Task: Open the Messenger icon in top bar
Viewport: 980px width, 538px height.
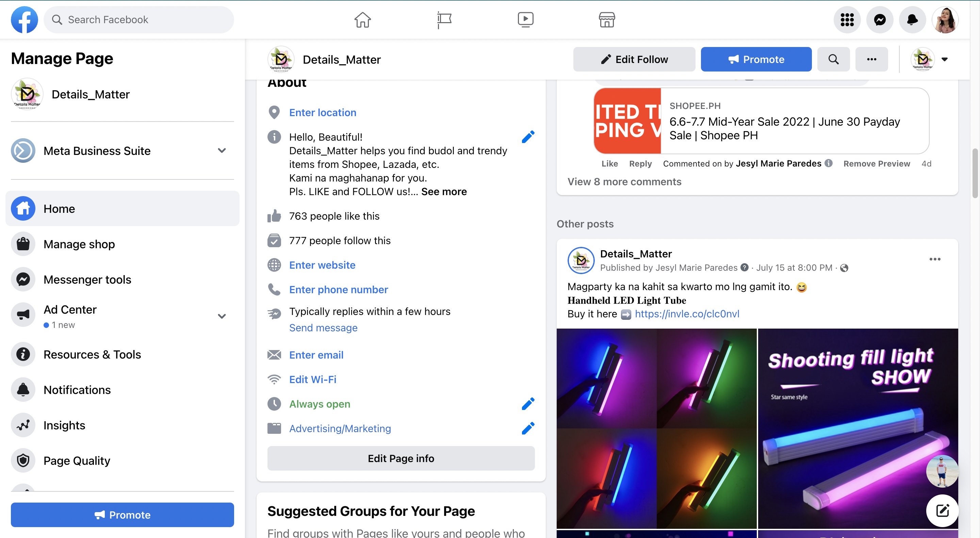Action: tap(880, 20)
